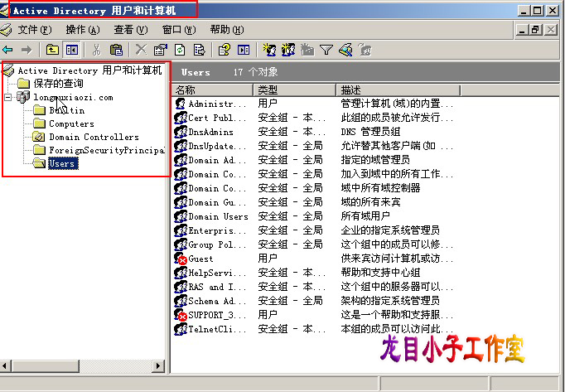This screenshot has width=565, height=392.
Task: Click the disabled SUPPORT_3... user icon
Action: pos(180,315)
